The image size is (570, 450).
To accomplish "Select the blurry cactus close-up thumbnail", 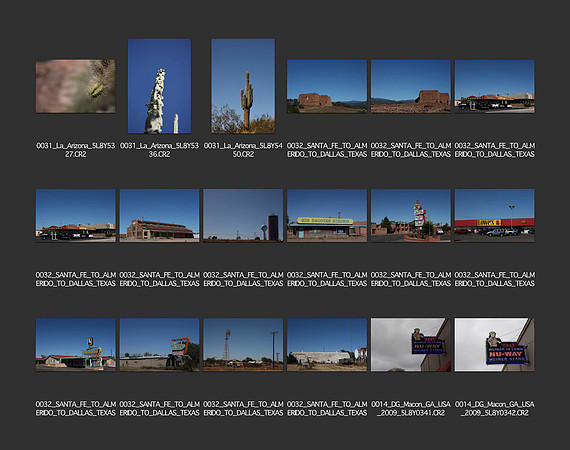I will coord(76,86).
